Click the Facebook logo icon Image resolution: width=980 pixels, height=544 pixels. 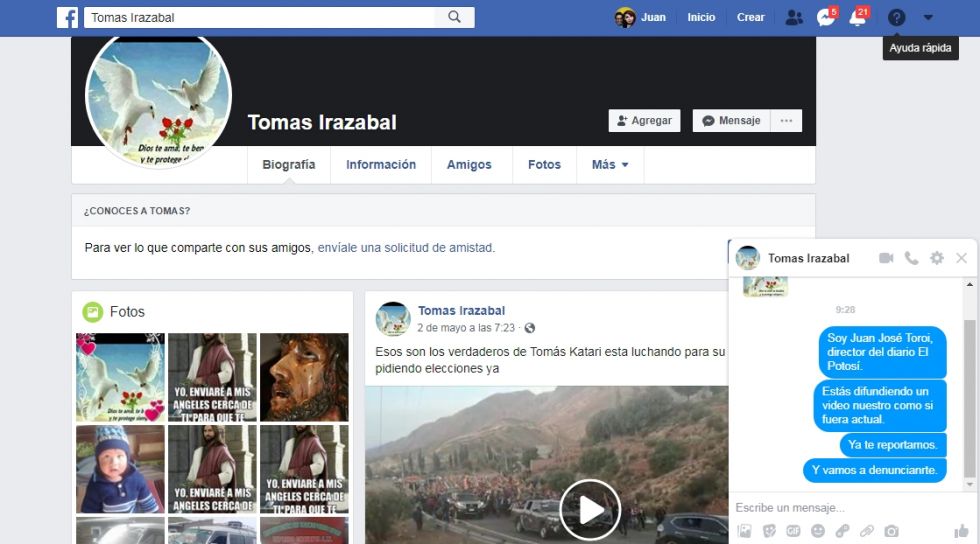(x=68, y=18)
